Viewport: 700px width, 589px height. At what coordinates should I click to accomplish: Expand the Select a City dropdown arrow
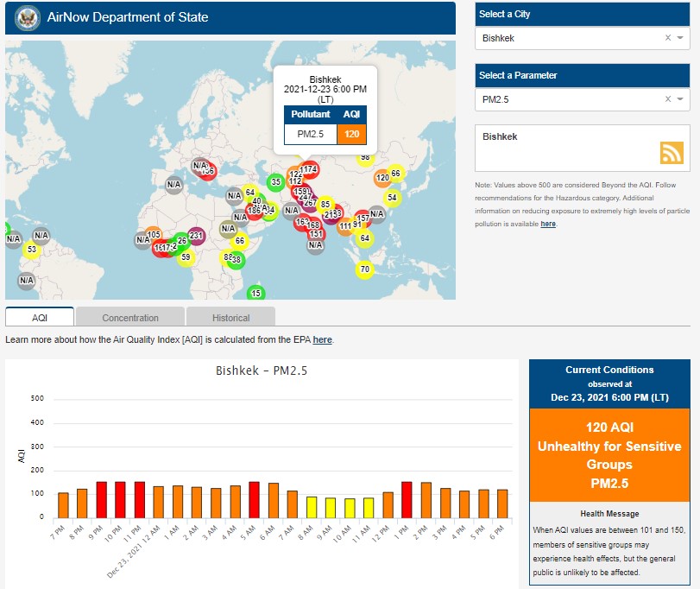[x=680, y=38]
